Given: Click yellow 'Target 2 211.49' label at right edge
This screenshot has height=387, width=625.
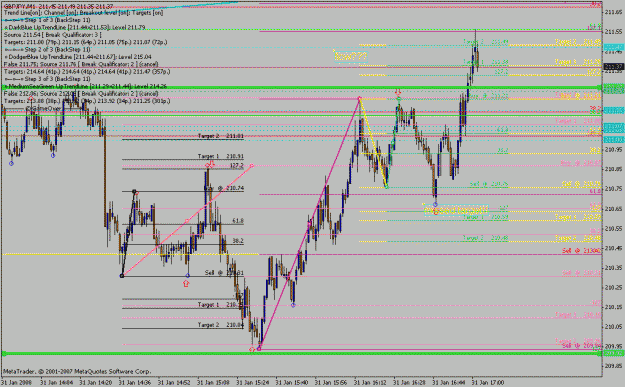Looking at the screenshot, I should 578,41.
